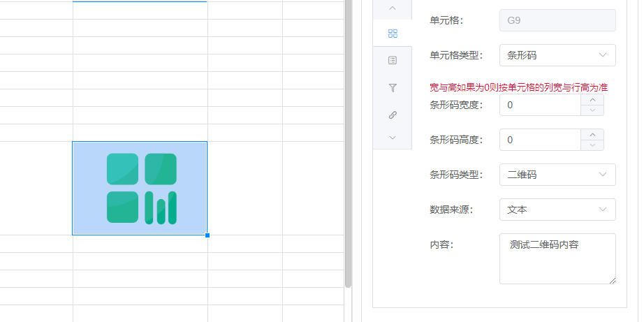Viewport: 644px width, 322px height.
Task: Click the resize handle of the 内容 textarea
Action: pos(613,281)
